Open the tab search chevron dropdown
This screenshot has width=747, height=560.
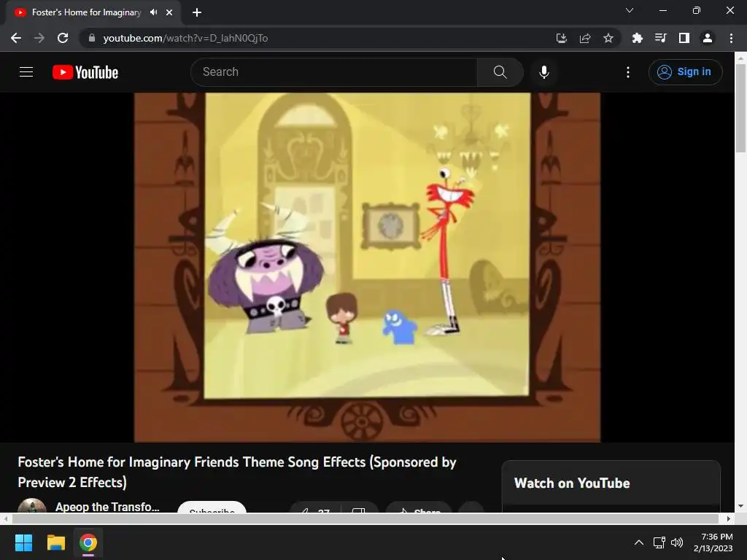[630, 10]
